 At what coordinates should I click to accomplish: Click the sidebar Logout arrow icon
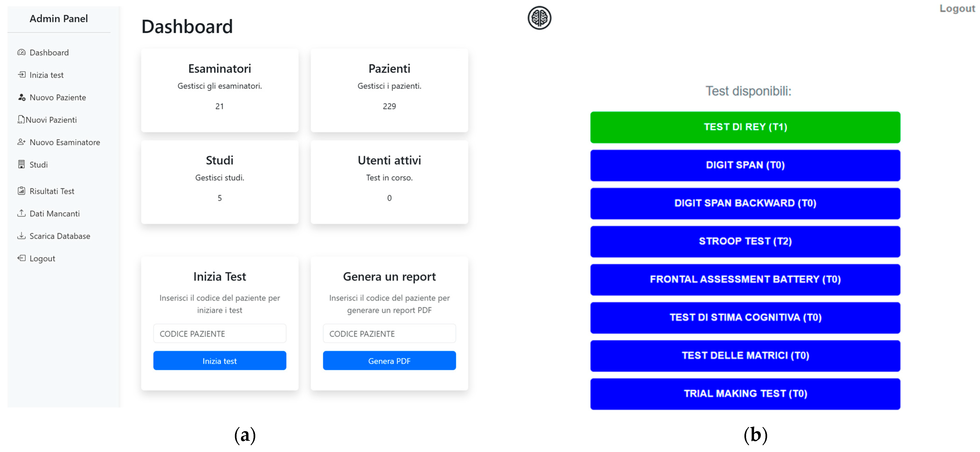[x=21, y=258]
